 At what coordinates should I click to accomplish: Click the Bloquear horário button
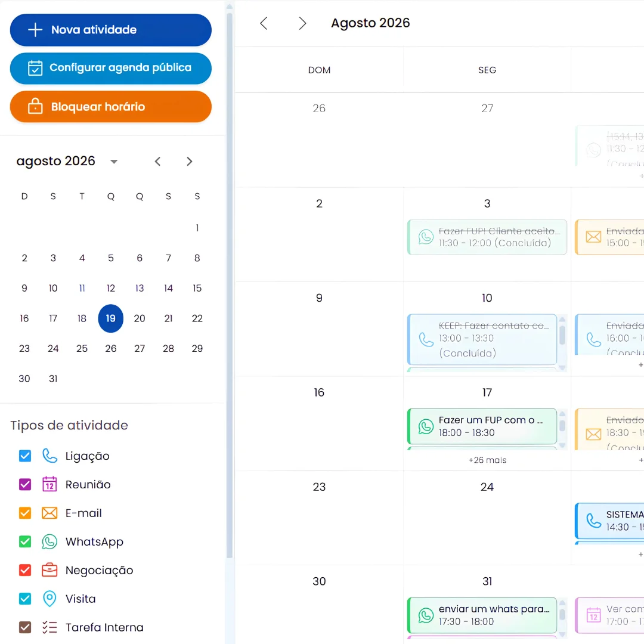pyautogui.click(x=111, y=107)
